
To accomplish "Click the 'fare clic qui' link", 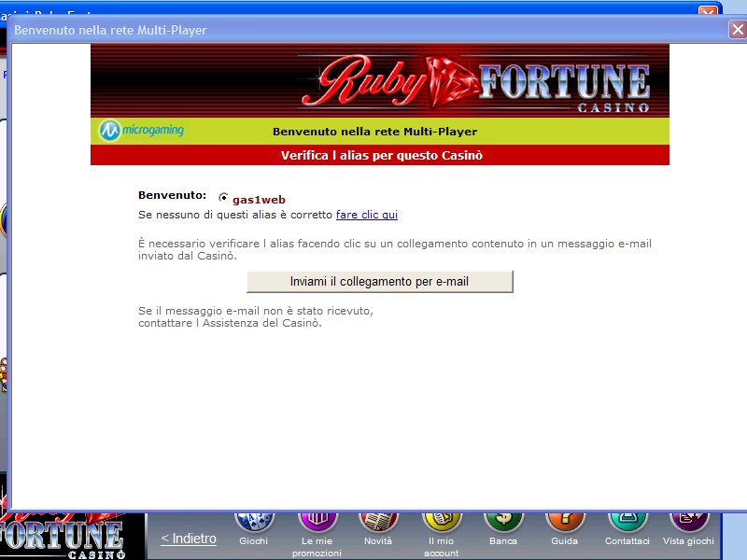I will [x=367, y=215].
